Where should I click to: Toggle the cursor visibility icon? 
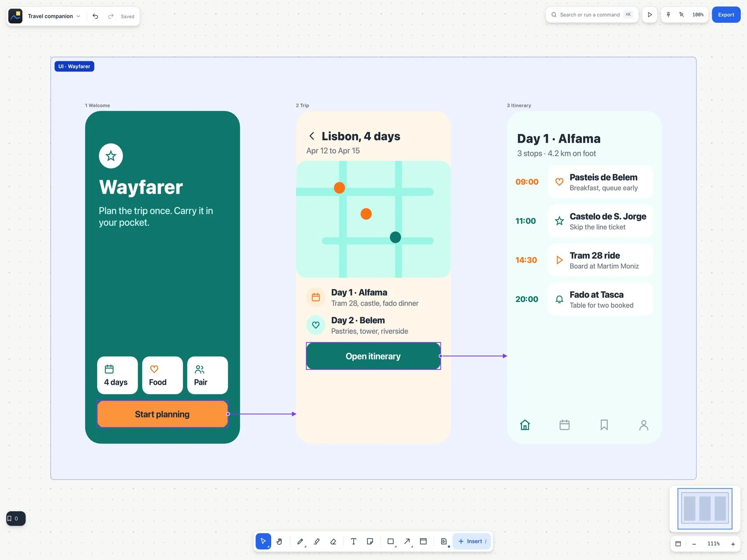[x=682, y=15]
